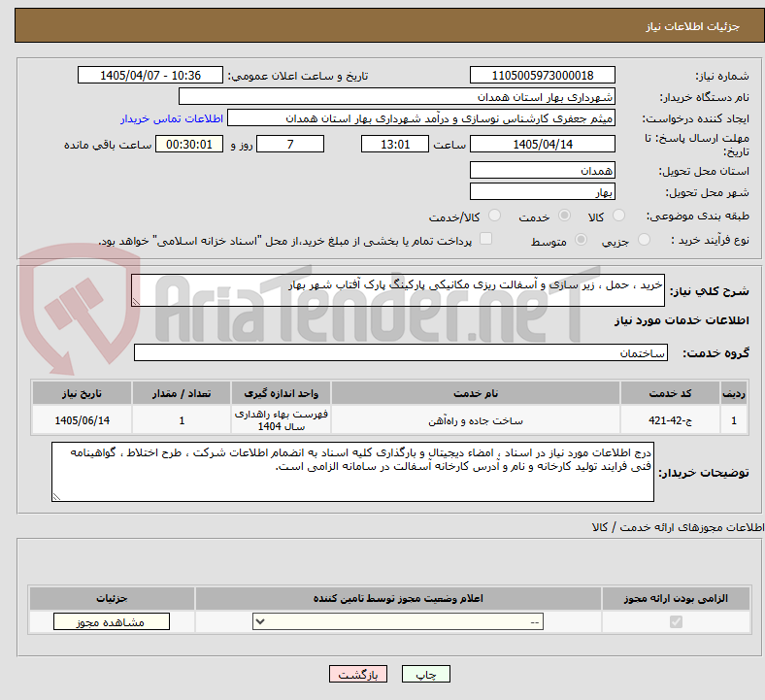Click the unit cell فهرست بهاء راهداری سال 1404
This screenshot has width=765, height=700.
281,420
